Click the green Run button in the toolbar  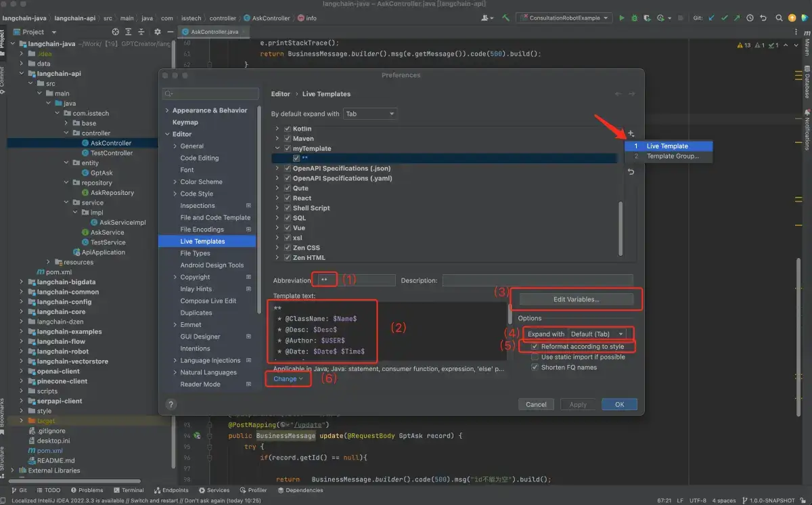click(x=622, y=18)
